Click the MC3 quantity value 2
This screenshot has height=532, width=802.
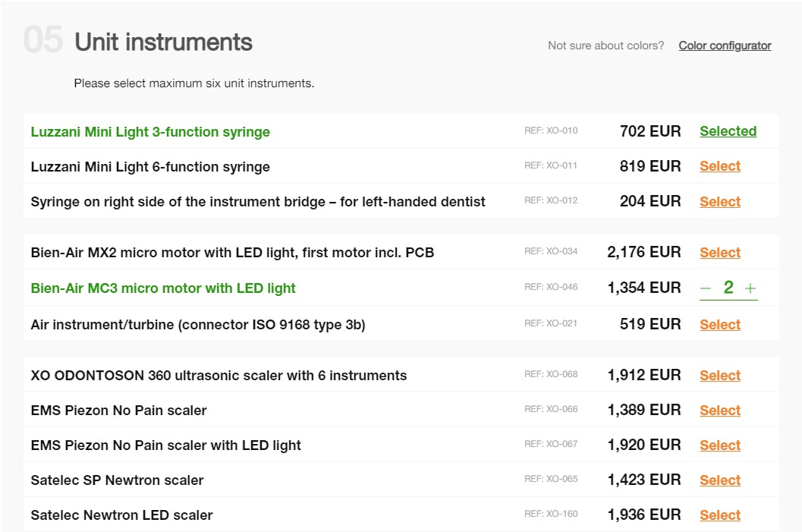point(728,288)
